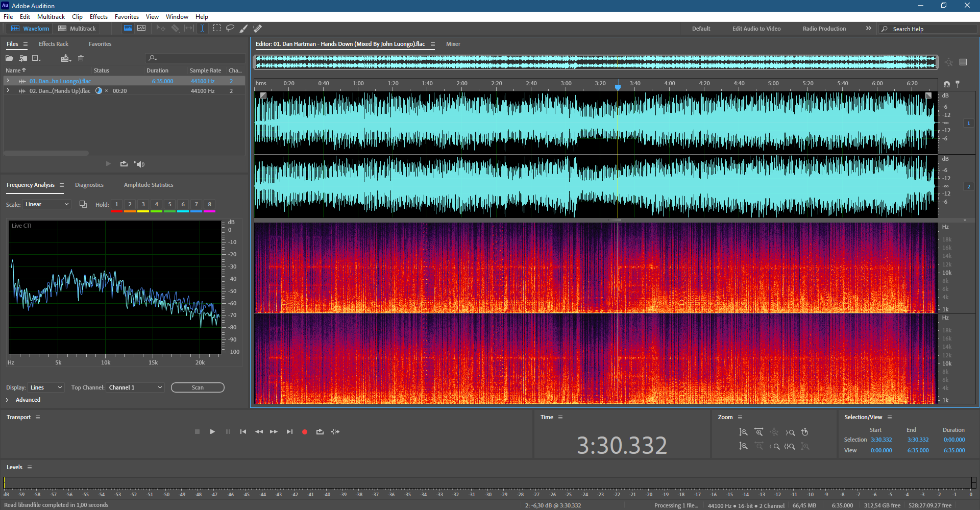Delete selected file with trash icon
Image resolution: width=980 pixels, height=510 pixels.
point(81,58)
